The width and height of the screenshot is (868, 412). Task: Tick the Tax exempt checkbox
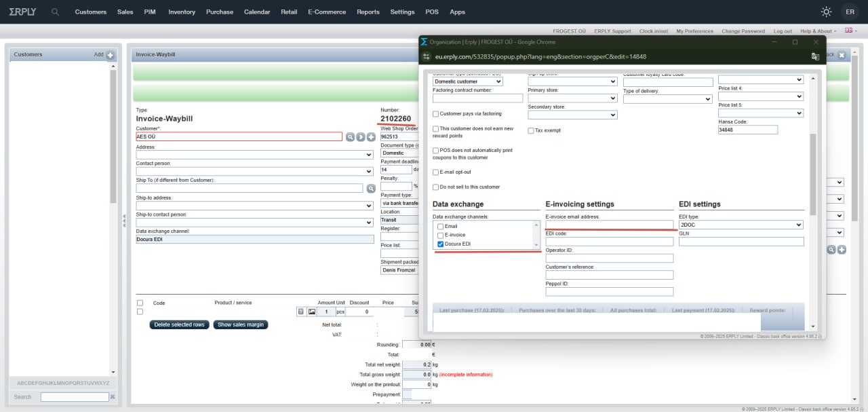(x=531, y=130)
